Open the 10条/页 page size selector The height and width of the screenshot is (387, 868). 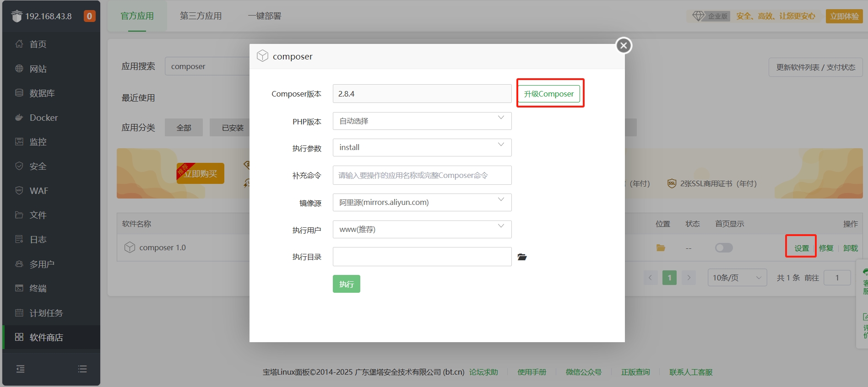coord(737,278)
